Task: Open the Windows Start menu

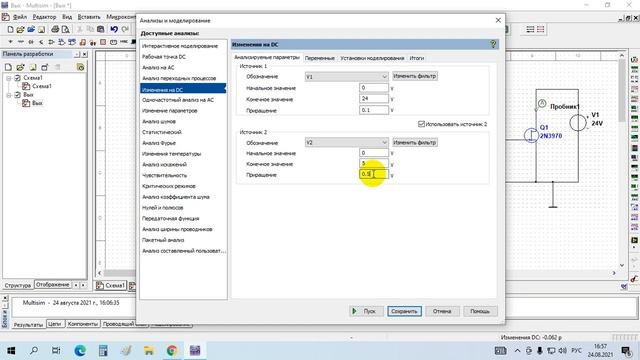Action: coord(11,350)
